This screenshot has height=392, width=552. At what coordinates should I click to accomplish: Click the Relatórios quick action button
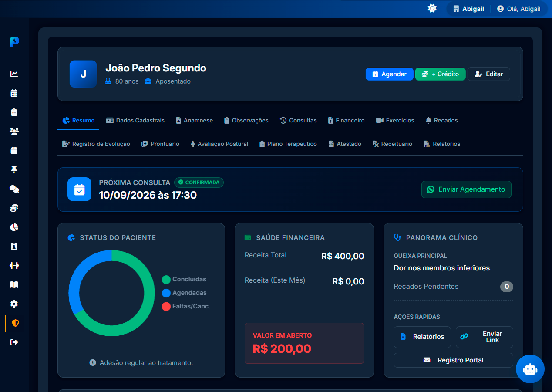pyautogui.click(x=422, y=337)
